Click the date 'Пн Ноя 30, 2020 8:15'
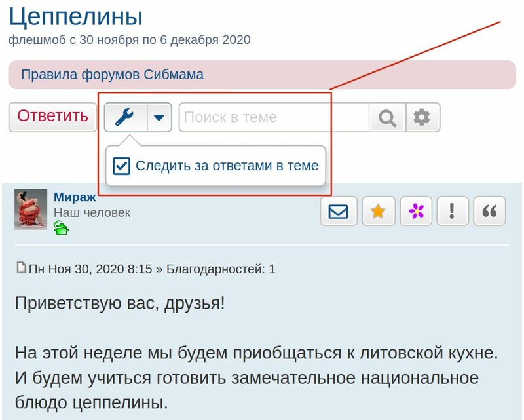The width and height of the screenshot is (524, 420). point(90,269)
